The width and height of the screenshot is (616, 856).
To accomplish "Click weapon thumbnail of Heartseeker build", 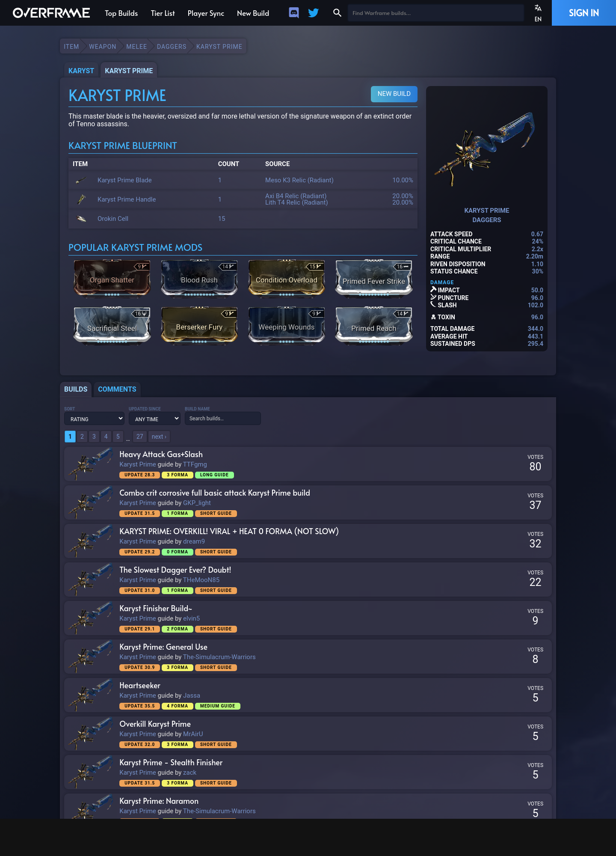I will [92, 695].
